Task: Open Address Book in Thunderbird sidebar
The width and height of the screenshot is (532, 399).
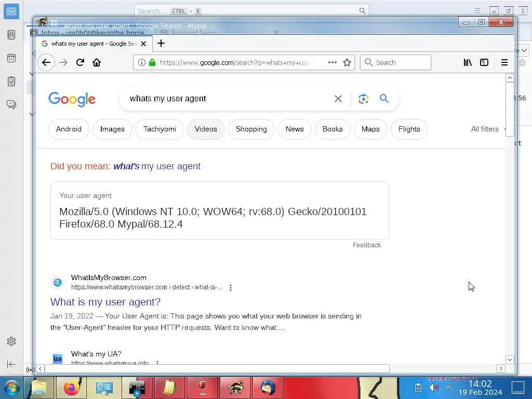Action: point(11,35)
